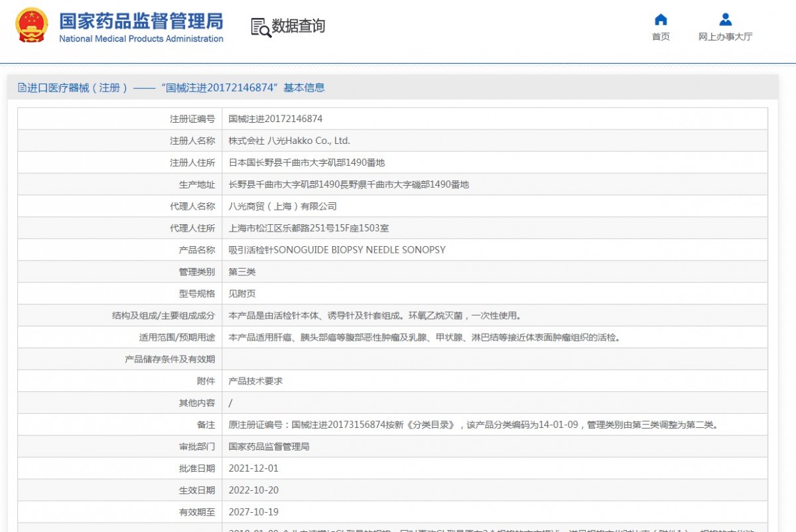The image size is (796, 532).
Task: Select the 产品储存条件及有效期 label
Action: [x=170, y=360]
